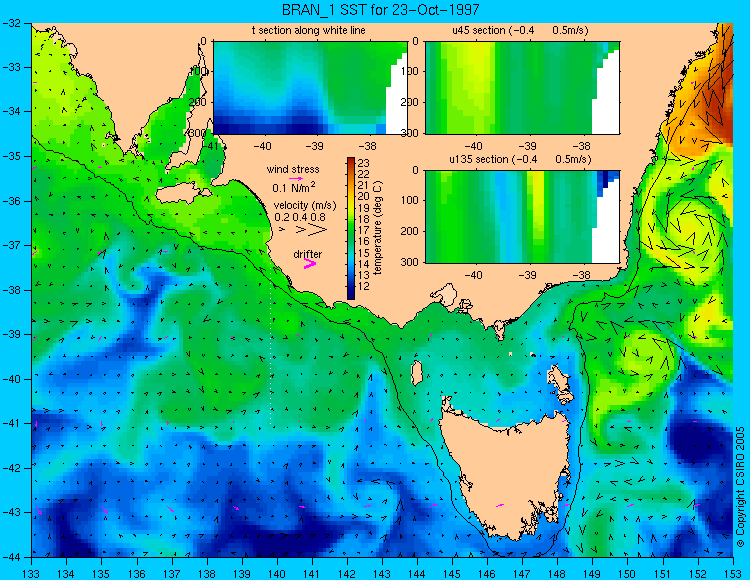Click Kangaroo Island on the map
750x580 pixels.
178,194
